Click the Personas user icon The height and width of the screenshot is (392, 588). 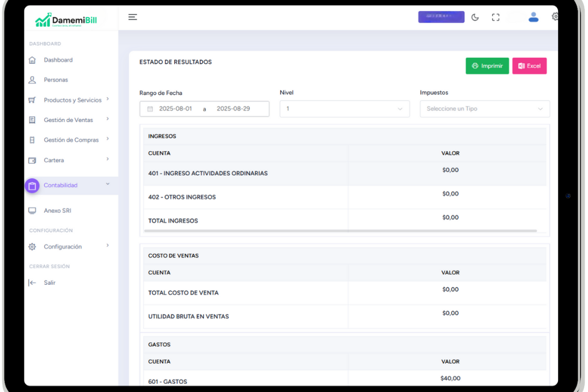tap(32, 80)
